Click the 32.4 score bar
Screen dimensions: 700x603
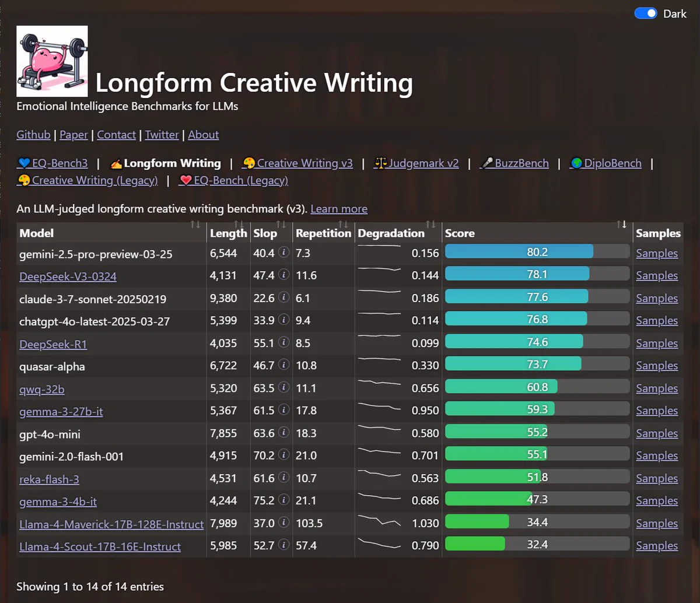[537, 544]
